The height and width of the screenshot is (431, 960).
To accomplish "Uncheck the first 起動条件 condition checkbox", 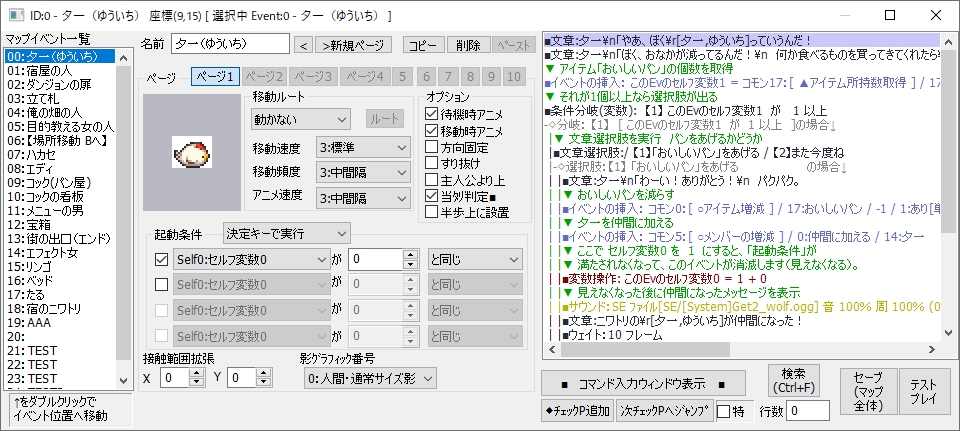I will (162, 260).
